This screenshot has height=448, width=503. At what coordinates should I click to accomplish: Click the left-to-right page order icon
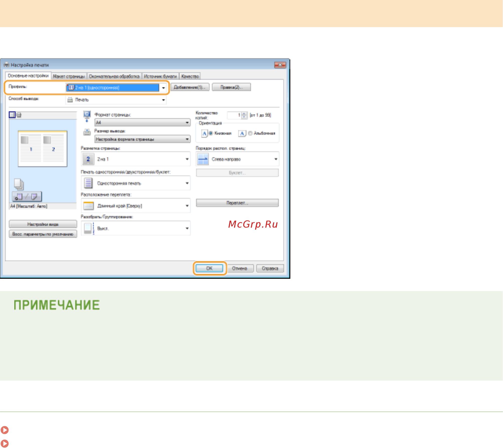[203, 159]
